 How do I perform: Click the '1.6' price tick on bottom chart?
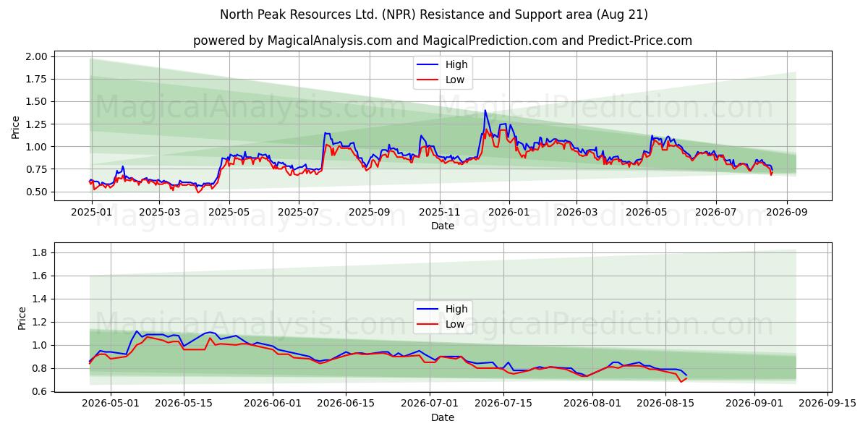tap(40, 276)
